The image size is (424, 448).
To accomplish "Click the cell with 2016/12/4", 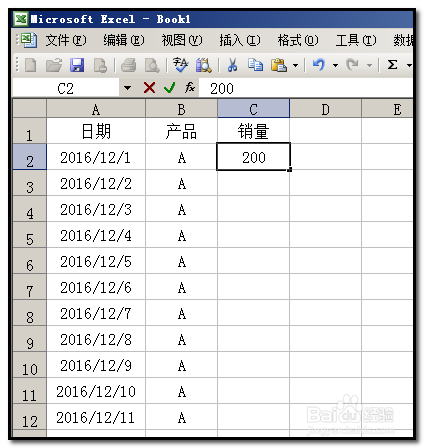I will click(96, 235).
